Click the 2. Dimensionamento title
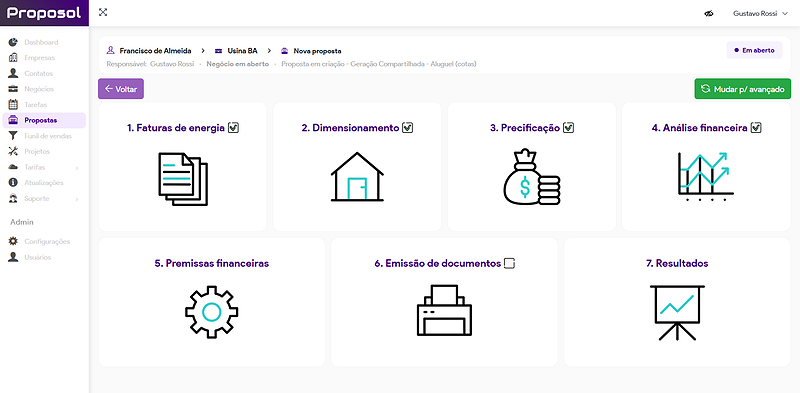The height and width of the screenshot is (393, 800). tap(350, 128)
